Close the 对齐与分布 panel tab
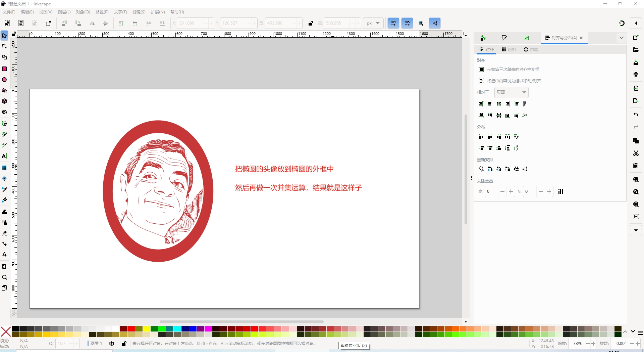The height and width of the screenshot is (352, 644). 581,38
